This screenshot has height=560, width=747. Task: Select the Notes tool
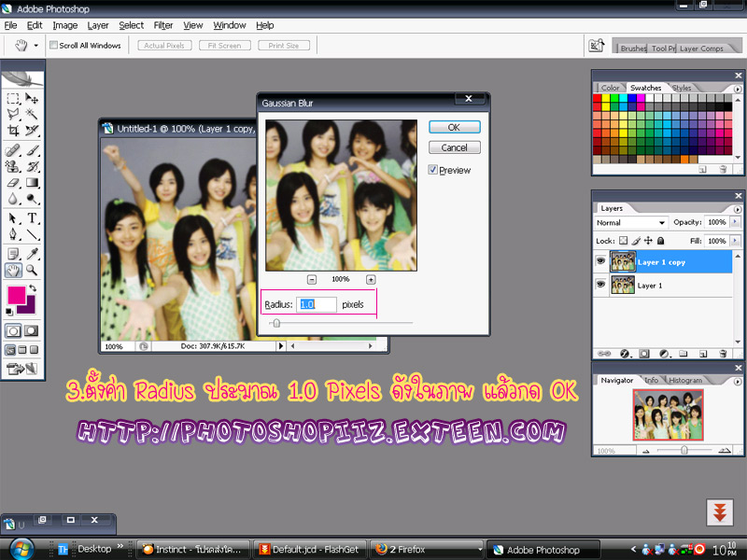(x=13, y=254)
